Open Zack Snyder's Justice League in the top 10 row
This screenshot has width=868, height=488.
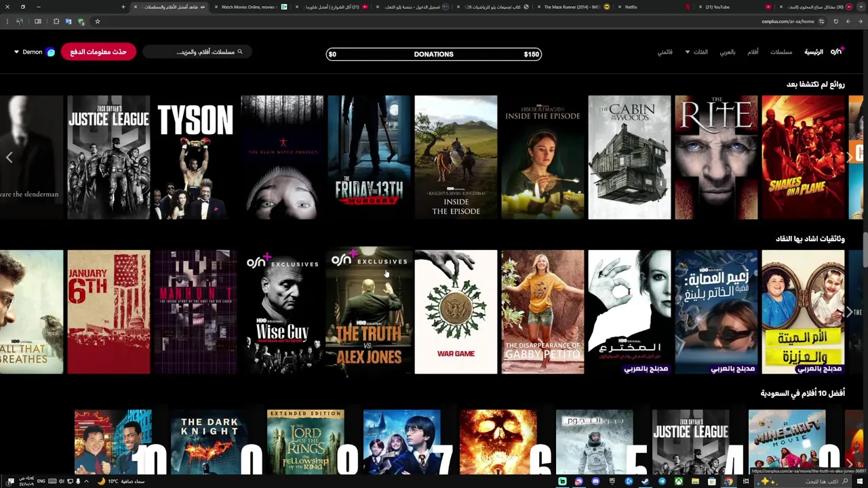click(x=691, y=441)
